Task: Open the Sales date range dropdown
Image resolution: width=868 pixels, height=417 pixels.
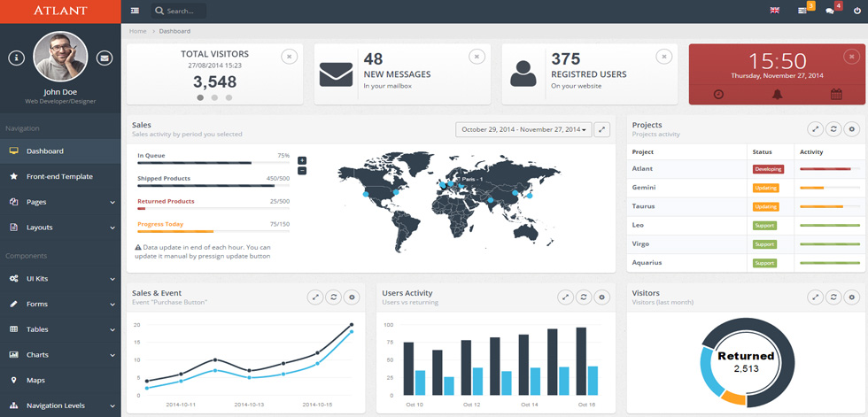Action: pos(523,129)
